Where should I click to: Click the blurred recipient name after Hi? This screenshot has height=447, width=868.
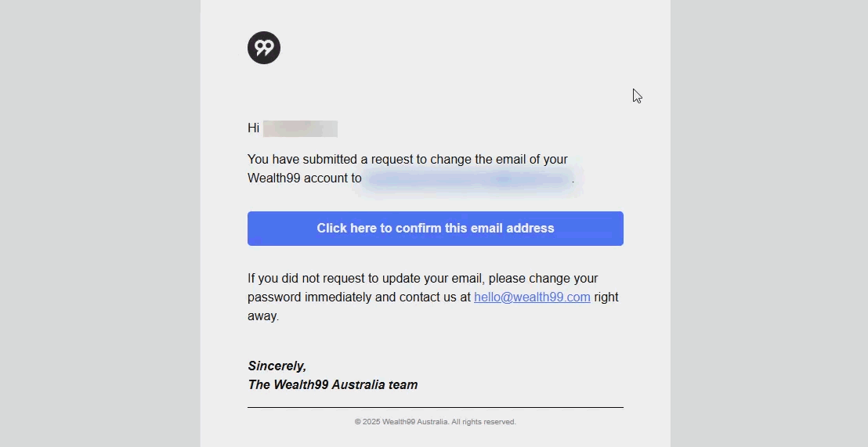(x=300, y=128)
